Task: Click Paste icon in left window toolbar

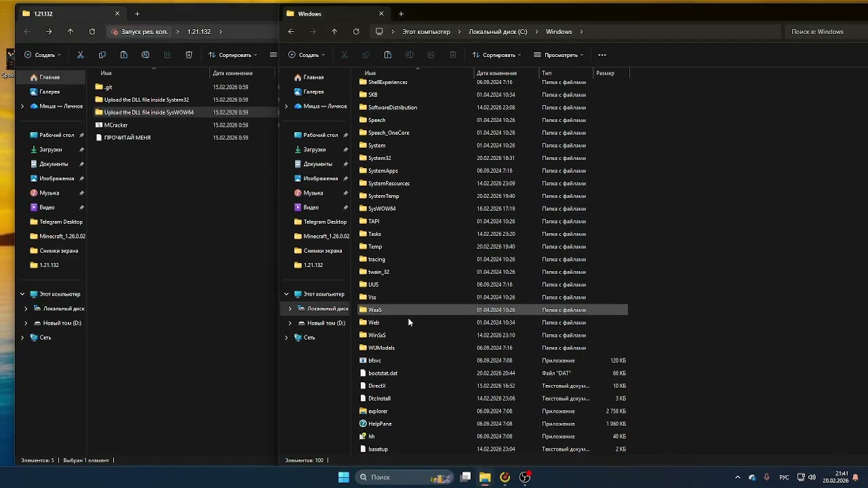Action: coord(123,55)
